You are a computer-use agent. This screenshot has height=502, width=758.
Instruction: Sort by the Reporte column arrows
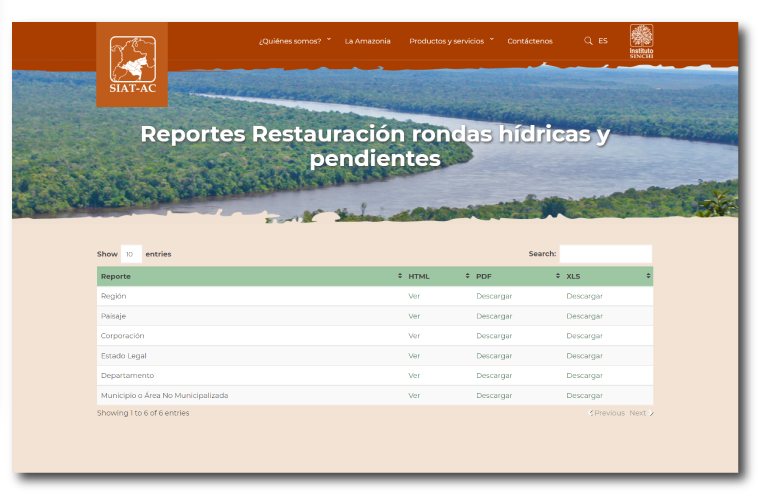click(400, 276)
